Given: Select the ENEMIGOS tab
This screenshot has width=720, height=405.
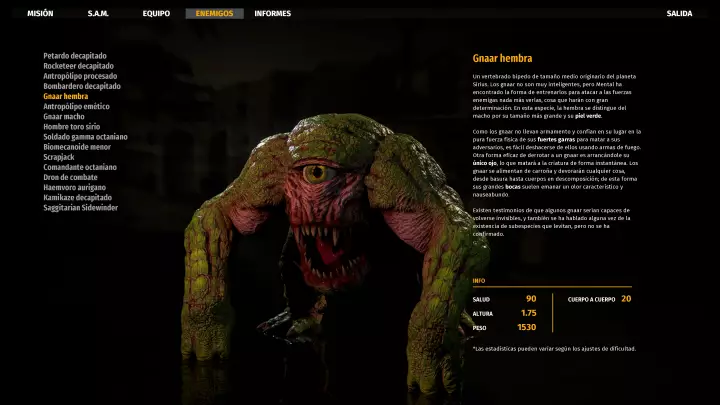Looking at the screenshot, I should tap(214, 14).
